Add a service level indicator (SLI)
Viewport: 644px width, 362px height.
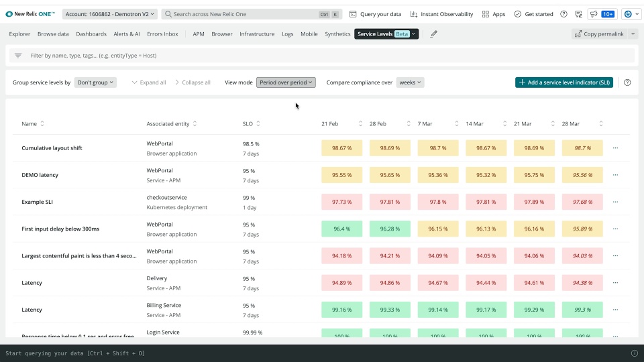564,82
